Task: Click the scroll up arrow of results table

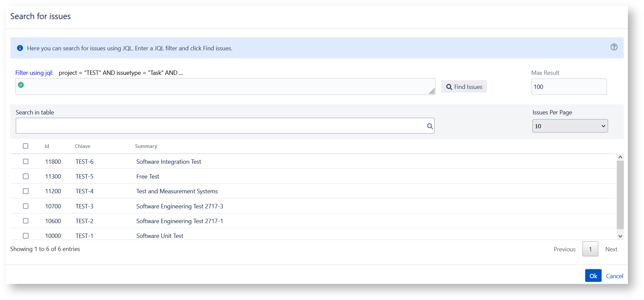Action: 620,157
